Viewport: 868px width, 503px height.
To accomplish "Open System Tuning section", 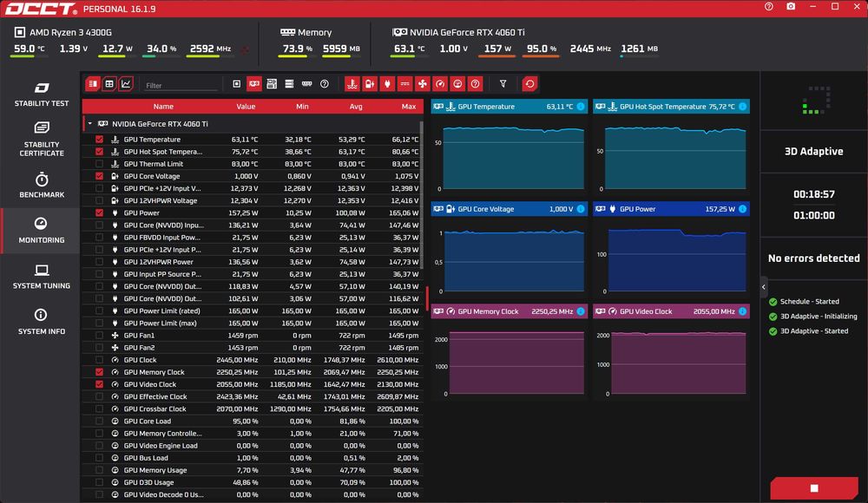I will point(42,277).
